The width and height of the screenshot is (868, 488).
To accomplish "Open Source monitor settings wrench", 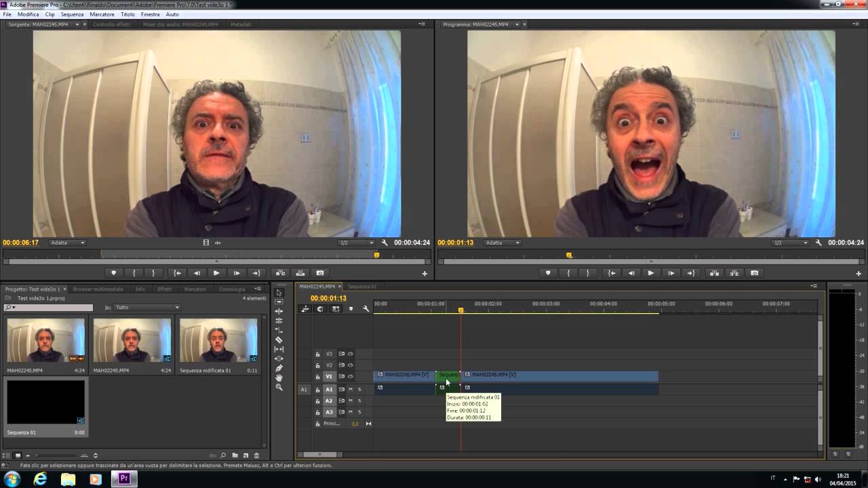I will click(384, 243).
